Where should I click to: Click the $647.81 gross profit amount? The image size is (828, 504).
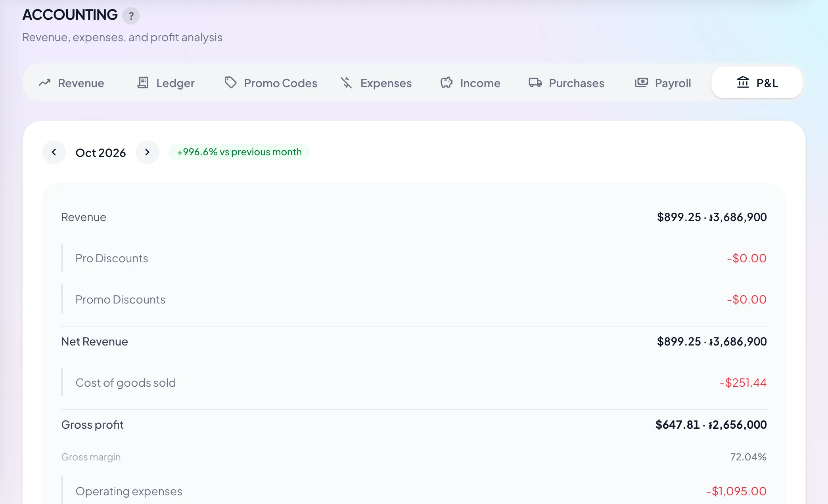(x=677, y=425)
